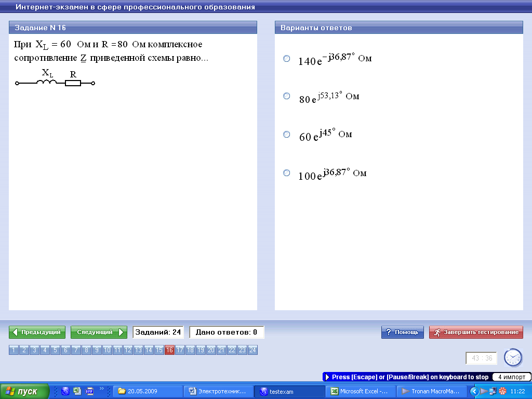This screenshot has height=399, width=532.
Task: Click the red round tray icon
Action: pyautogui.click(x=502, y=392)
